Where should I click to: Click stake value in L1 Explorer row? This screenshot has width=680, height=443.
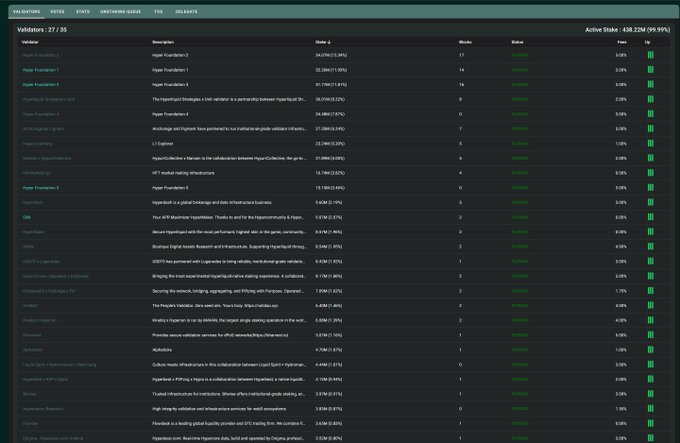tap(330, 143)
